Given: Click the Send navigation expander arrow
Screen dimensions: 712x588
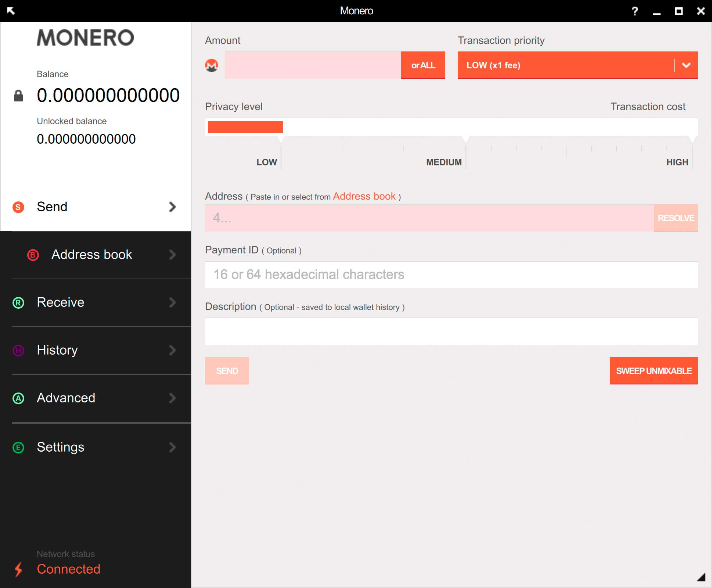Looking at the screenshot, I should point(173,207).
